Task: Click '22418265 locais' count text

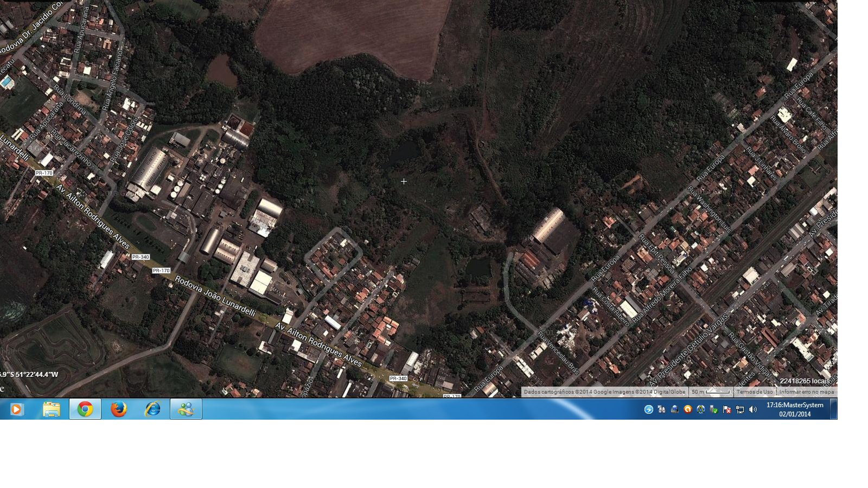Action: 805,381
